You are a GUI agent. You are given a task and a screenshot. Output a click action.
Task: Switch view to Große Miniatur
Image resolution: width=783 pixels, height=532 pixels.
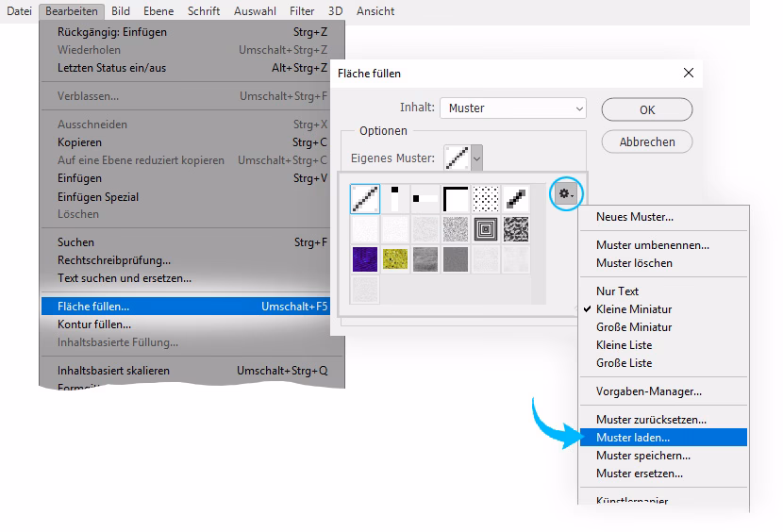tap(634, 327)
